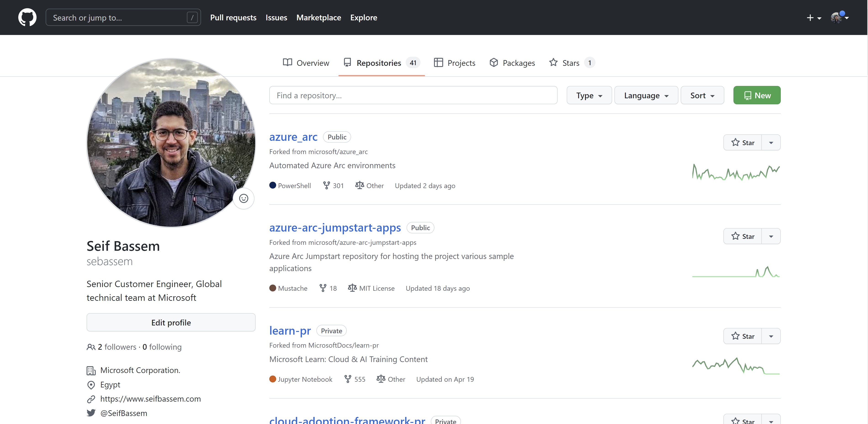This screenshot has height=424, width=868.
Task: Click the fork icon showing 301
Action: click(x=326, y=185)
